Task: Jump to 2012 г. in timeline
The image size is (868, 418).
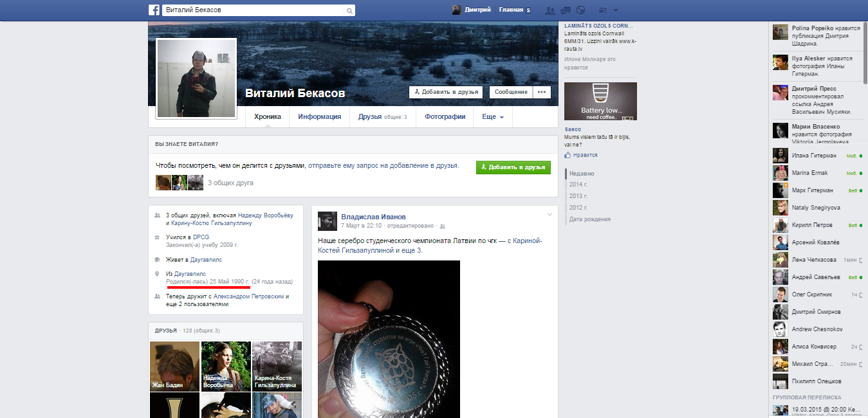Action: (578, 208)
